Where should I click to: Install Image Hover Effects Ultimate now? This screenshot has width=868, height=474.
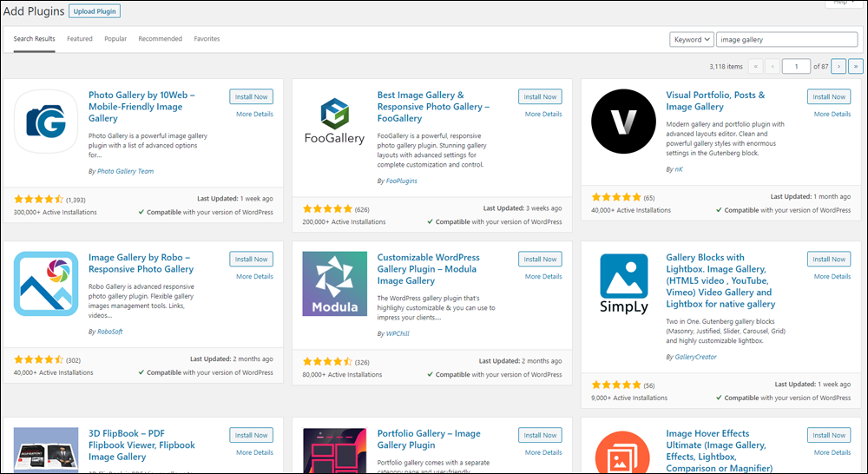point(829,435)
